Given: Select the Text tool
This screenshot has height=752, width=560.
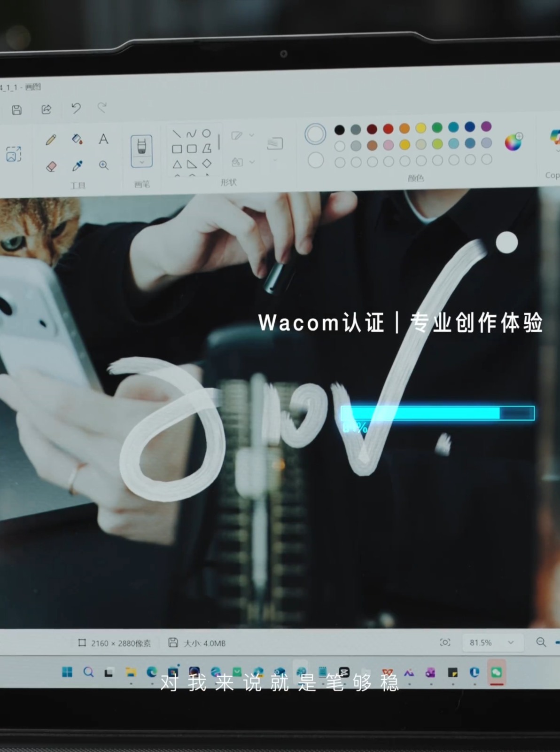Looking at the screenshot, I should tap(103, 139).
